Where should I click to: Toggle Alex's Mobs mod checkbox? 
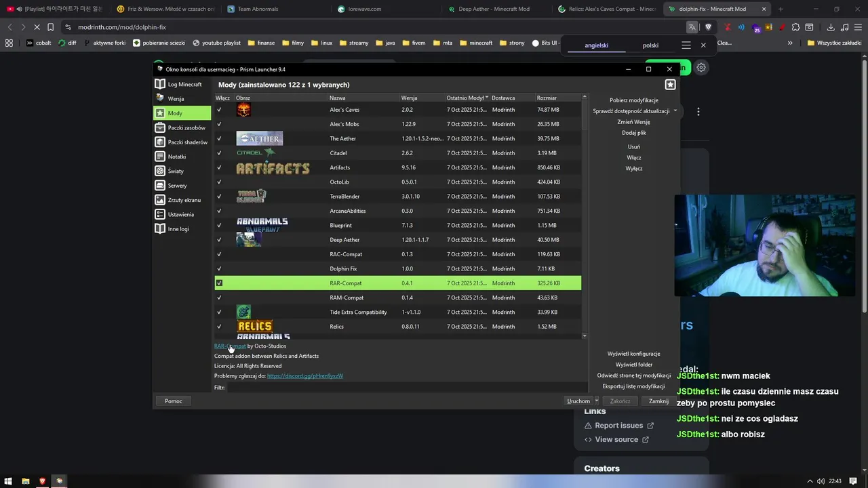tap(219, 124)
